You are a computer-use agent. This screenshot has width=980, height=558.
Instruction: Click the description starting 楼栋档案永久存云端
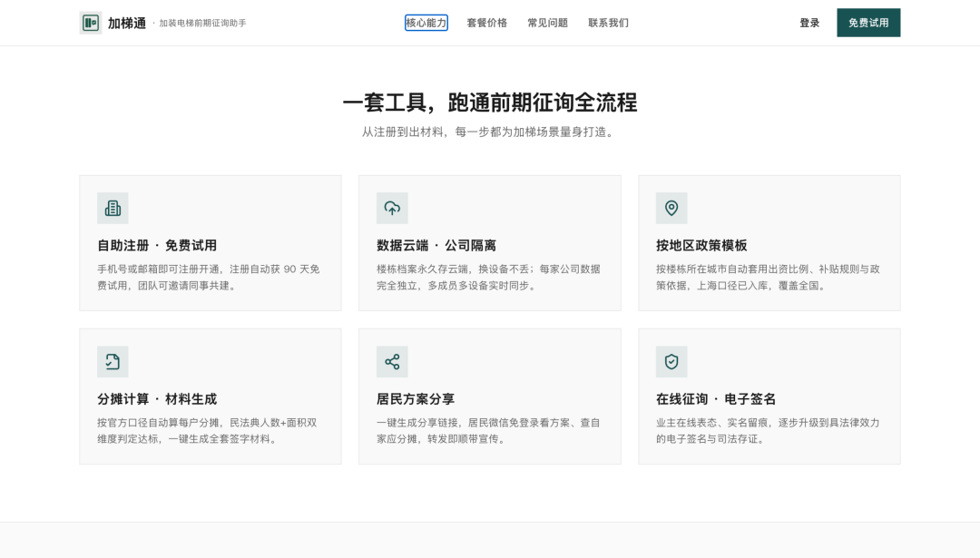point(488,278)
